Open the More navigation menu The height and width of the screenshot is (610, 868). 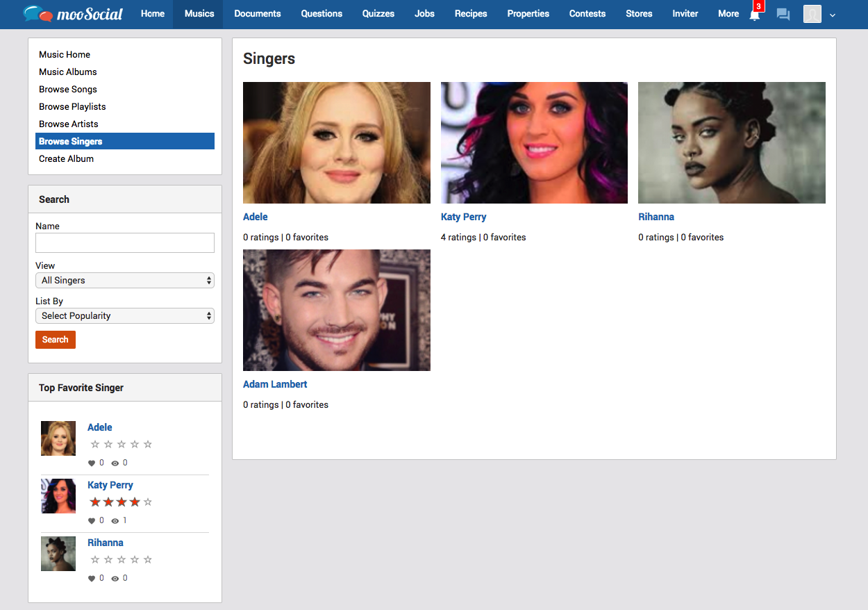click(728, 14)
